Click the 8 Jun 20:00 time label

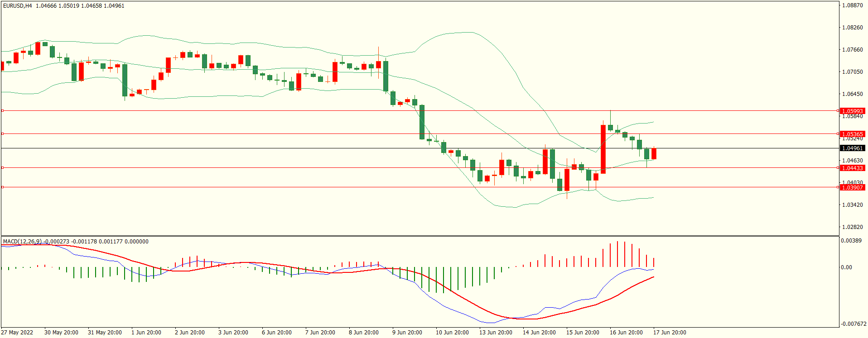point(364,333)
